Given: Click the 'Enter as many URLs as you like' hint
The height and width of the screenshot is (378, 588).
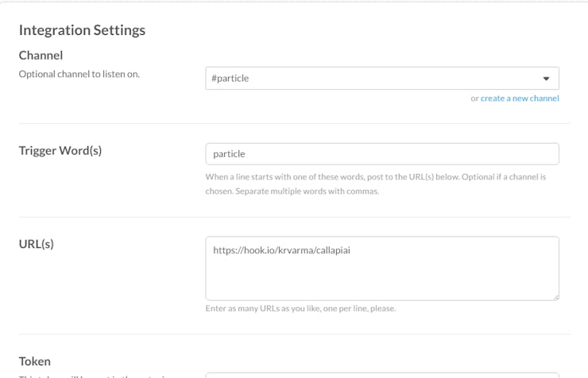Looking at the screenshot, I should [x=300, y=309].
